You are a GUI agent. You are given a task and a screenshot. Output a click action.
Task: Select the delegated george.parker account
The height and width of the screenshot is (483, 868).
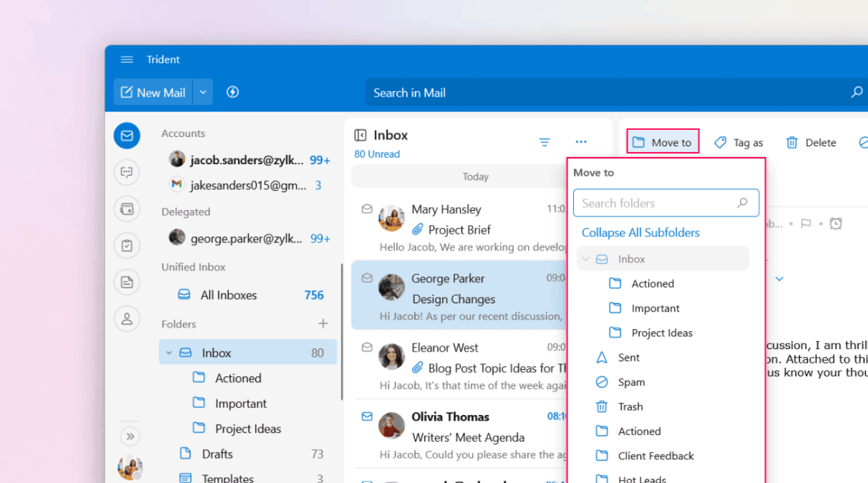coord(249,239)
